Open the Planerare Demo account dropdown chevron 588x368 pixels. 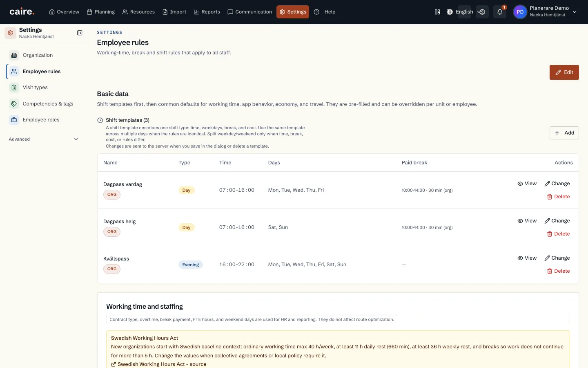(x=575, y=12)
